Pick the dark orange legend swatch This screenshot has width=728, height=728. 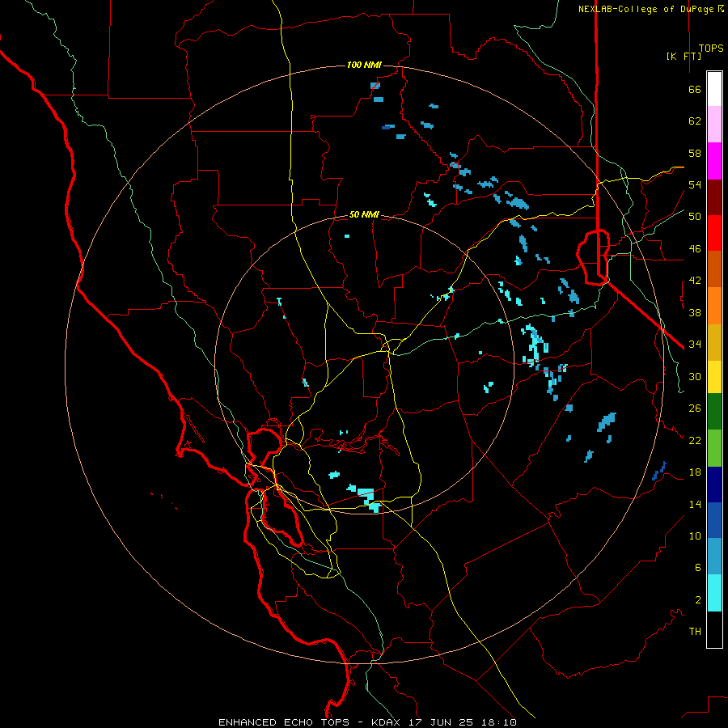pyautogui.click(x=714, y=269)
